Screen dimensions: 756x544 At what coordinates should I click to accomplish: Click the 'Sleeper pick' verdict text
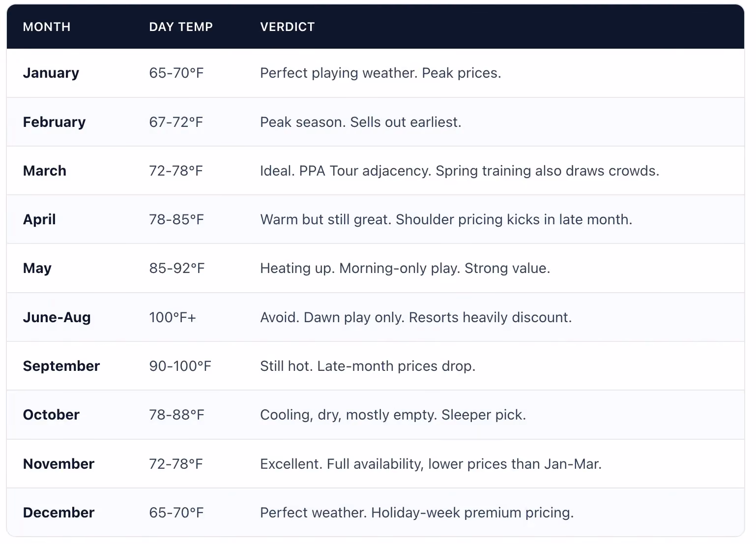coord(484,415)
